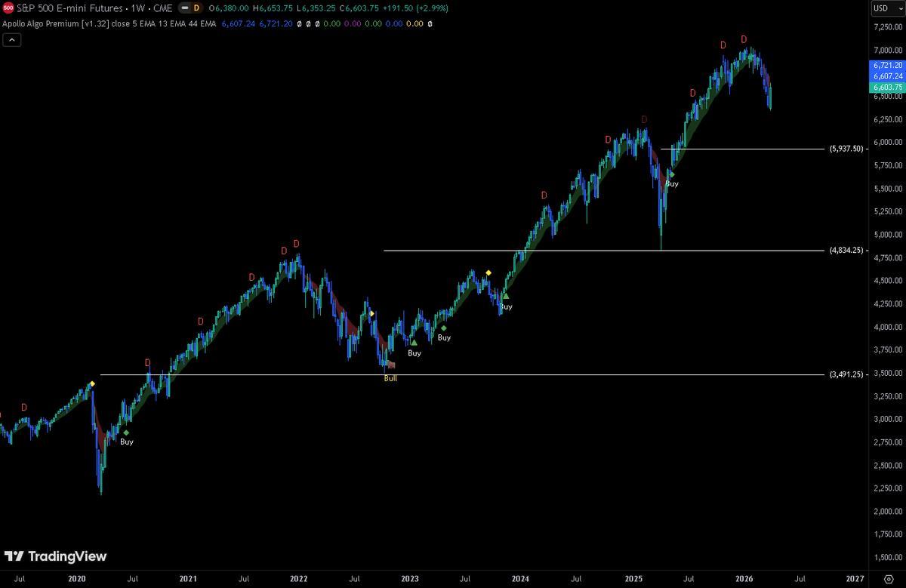Click the S&P 500 symbol logo icon

coord(9,8)
